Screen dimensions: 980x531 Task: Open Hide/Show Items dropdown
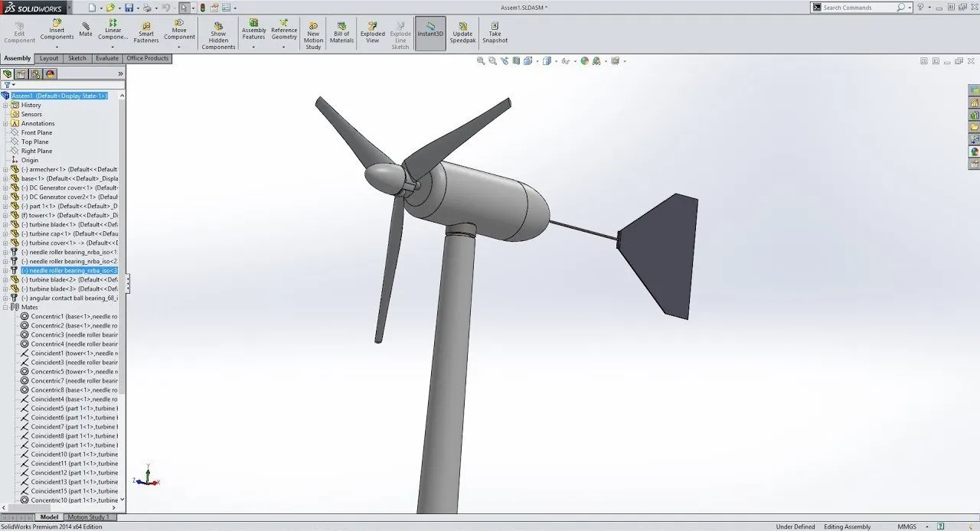(x=574, y=61)
